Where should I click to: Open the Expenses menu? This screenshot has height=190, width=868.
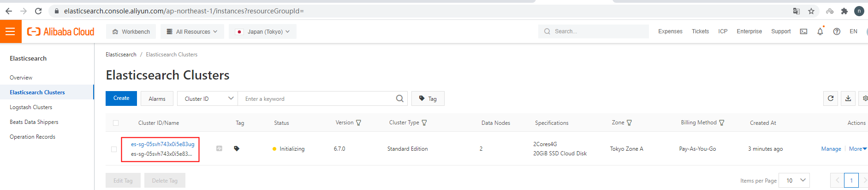670,31
